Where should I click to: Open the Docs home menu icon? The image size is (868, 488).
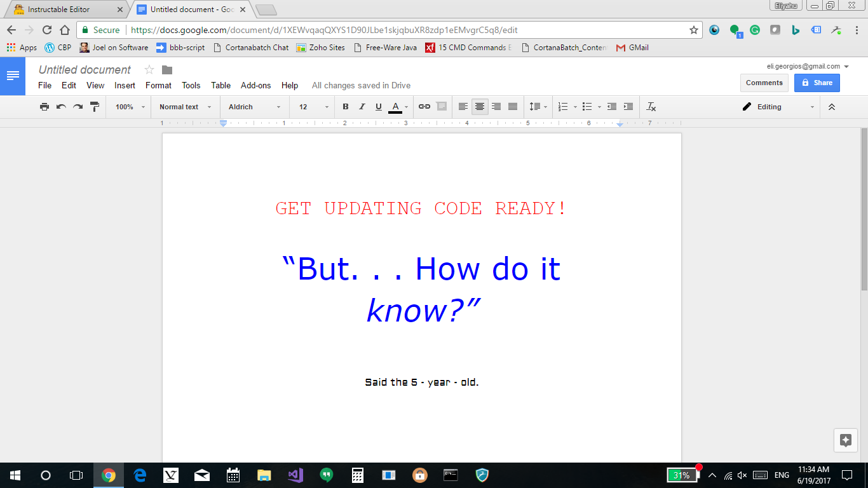tap(13, 76)
